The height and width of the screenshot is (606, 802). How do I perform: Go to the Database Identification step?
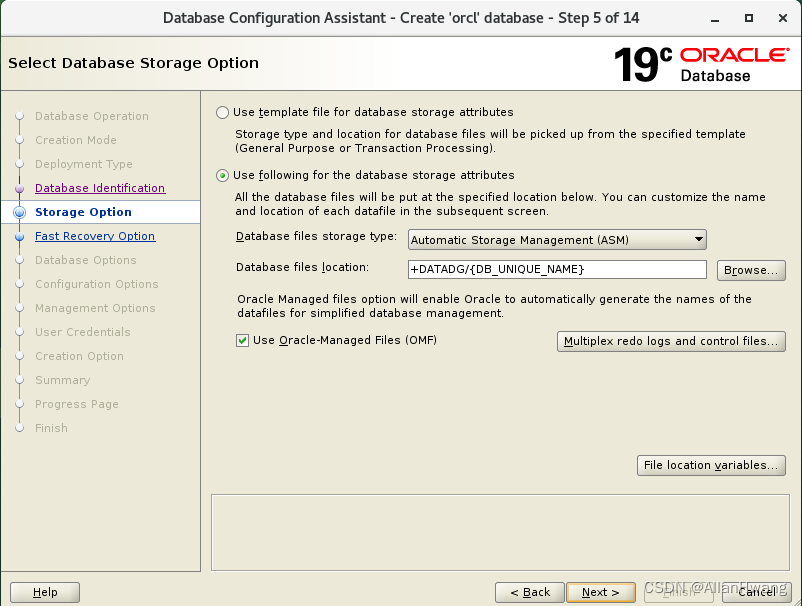(x=99, y=188)
